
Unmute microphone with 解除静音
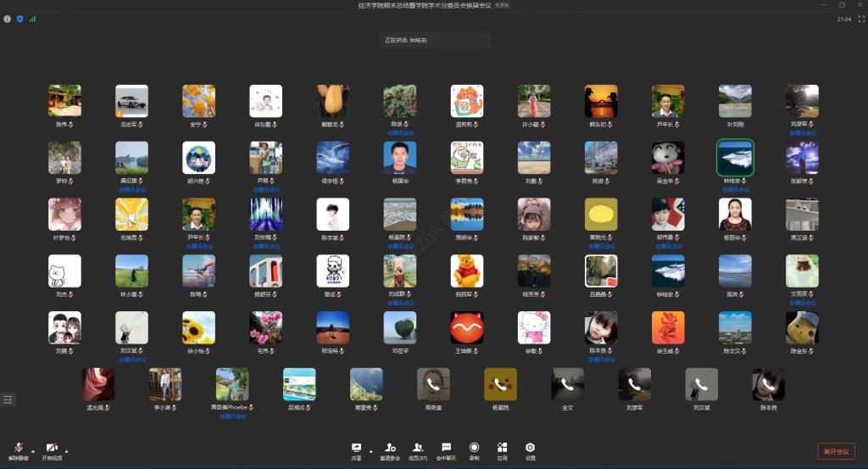pos(19,450)
